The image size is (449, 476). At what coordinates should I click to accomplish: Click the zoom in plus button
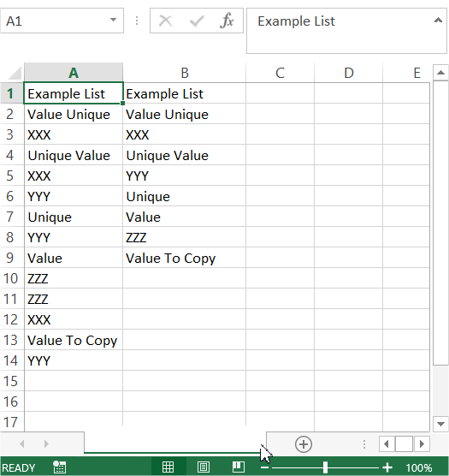click(387, 467)
